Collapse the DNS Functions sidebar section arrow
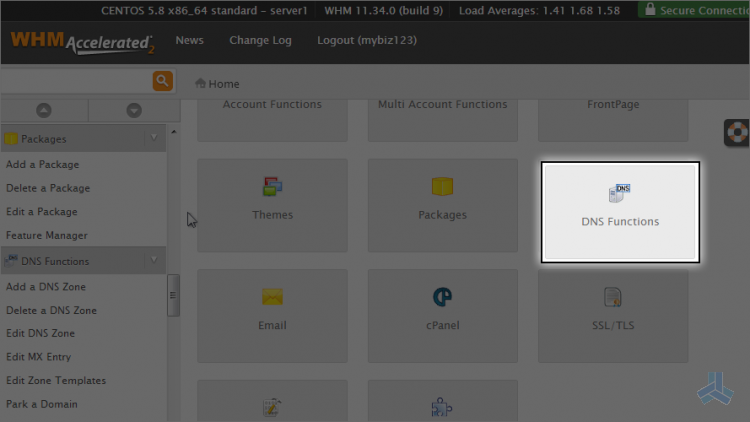 coord(154,260)
